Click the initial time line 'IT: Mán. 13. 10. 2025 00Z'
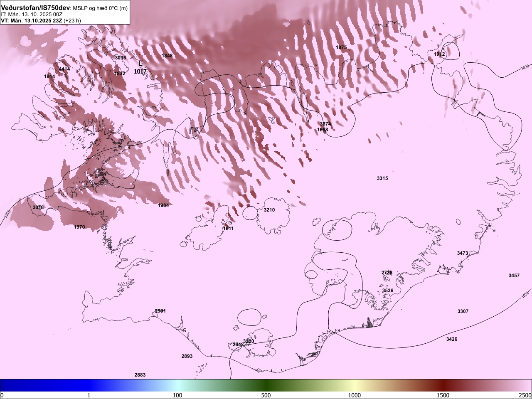Image resolution: width=532 pixels, height=399 pixels. (32, 14)
